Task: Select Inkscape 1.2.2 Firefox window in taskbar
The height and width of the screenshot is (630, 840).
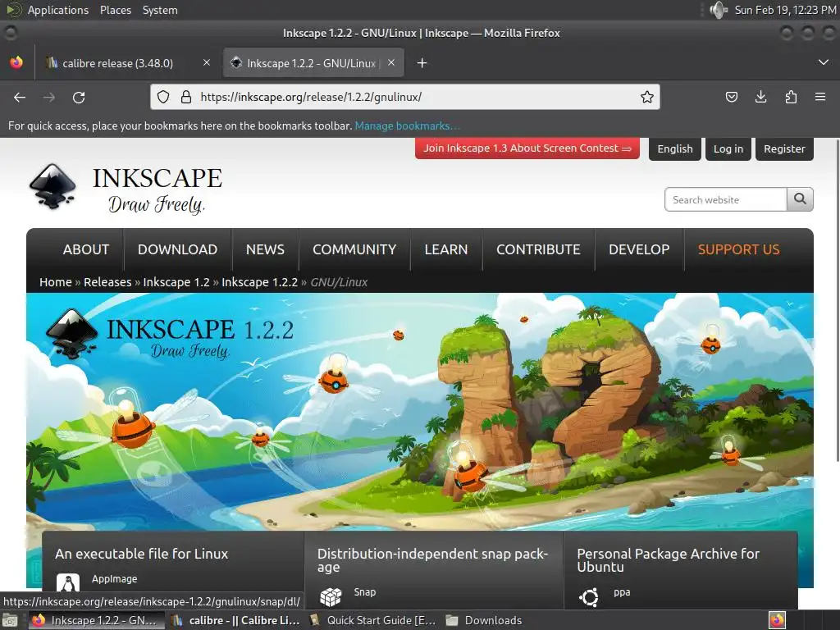Action: point(95,620)
